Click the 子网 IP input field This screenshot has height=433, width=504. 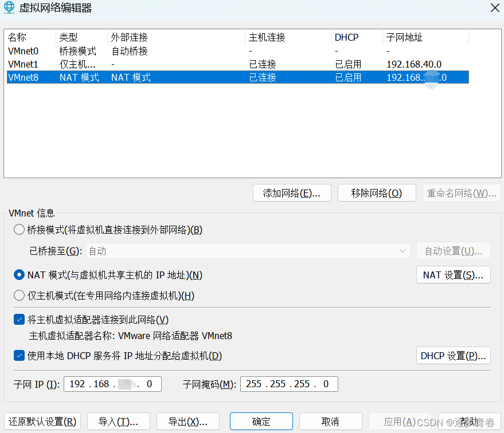click(112, 384)
